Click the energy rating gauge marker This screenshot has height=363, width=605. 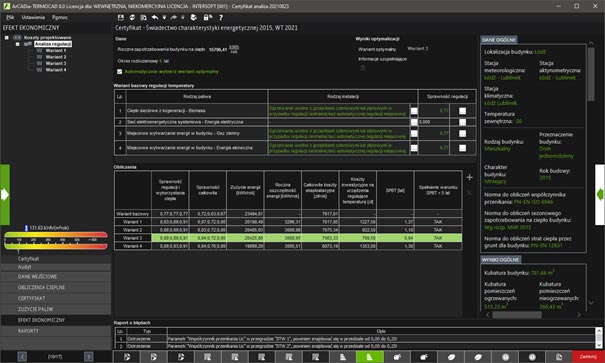point(26,228)
